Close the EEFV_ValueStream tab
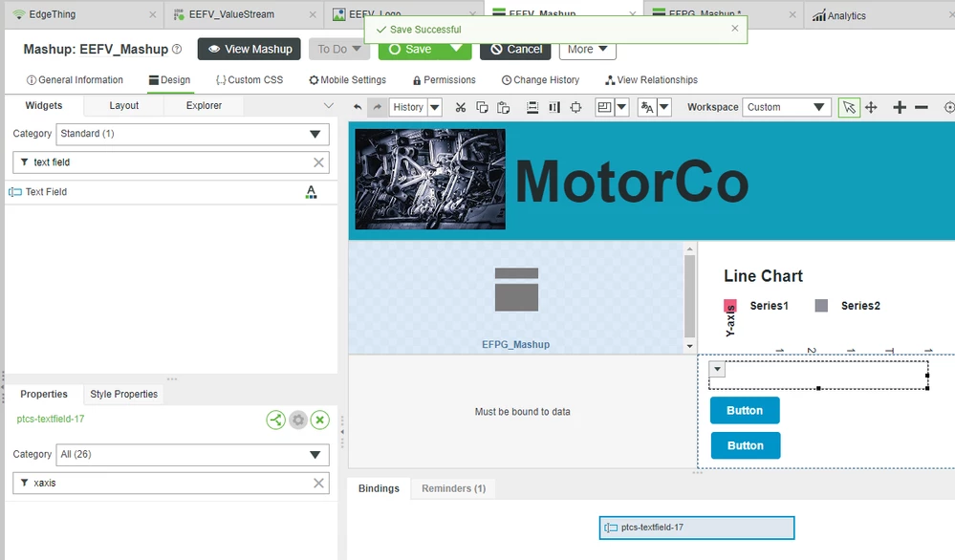The height and width of the screenshot is (560, 955). [x=313, y=14]
